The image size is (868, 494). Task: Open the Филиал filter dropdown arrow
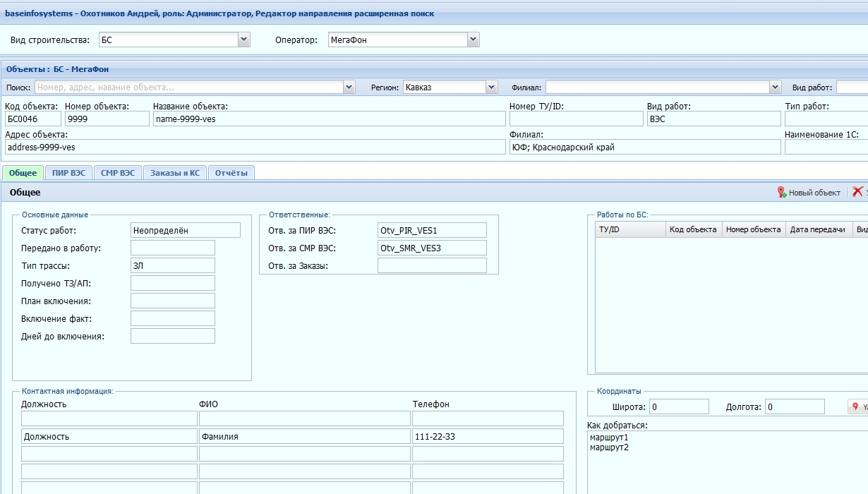[776, 88]
